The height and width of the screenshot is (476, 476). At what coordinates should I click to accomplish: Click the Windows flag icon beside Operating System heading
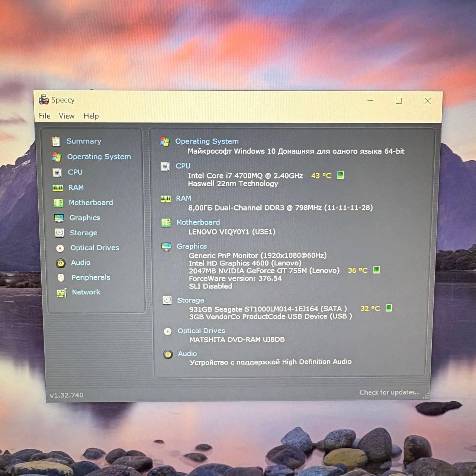click(165, 141)
